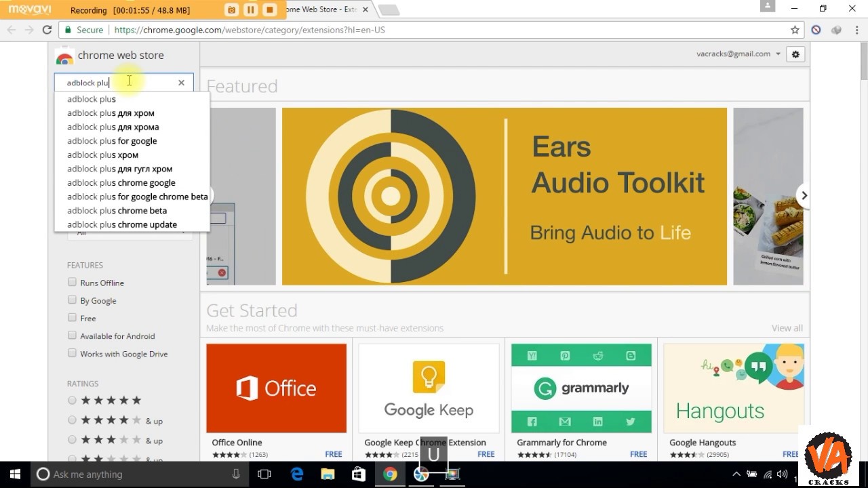Click View all in Get Started
The width and height of the screenshot is (868, 488).
pos(787,328)
